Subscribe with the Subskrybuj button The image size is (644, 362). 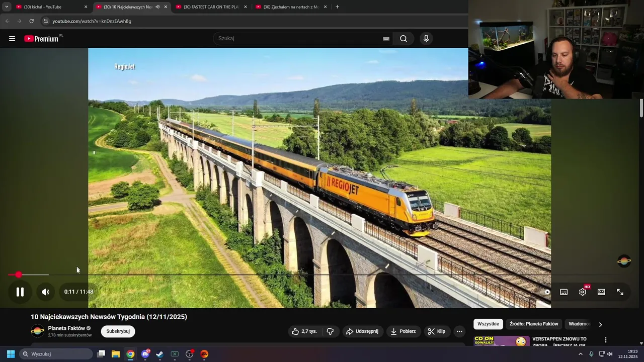click(118, 331)
